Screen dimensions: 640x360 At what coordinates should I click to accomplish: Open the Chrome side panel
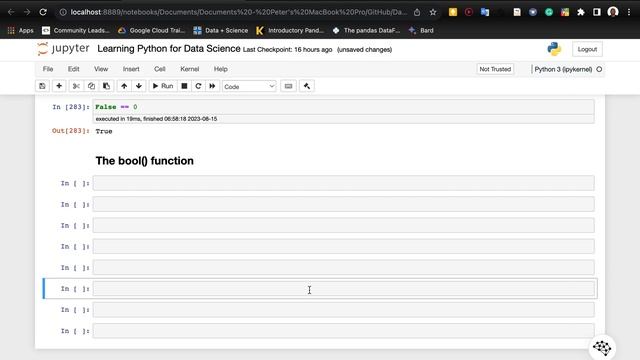point(596,12)
